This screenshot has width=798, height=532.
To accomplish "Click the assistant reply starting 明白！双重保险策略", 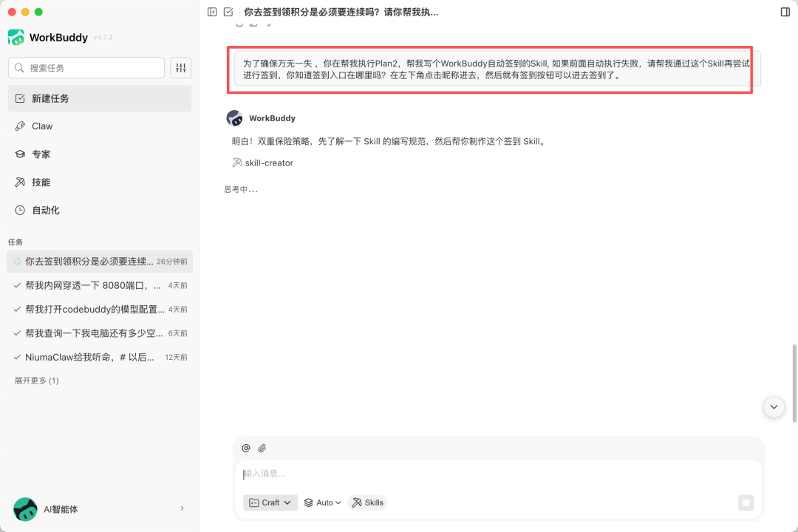I will pos(389,142).
